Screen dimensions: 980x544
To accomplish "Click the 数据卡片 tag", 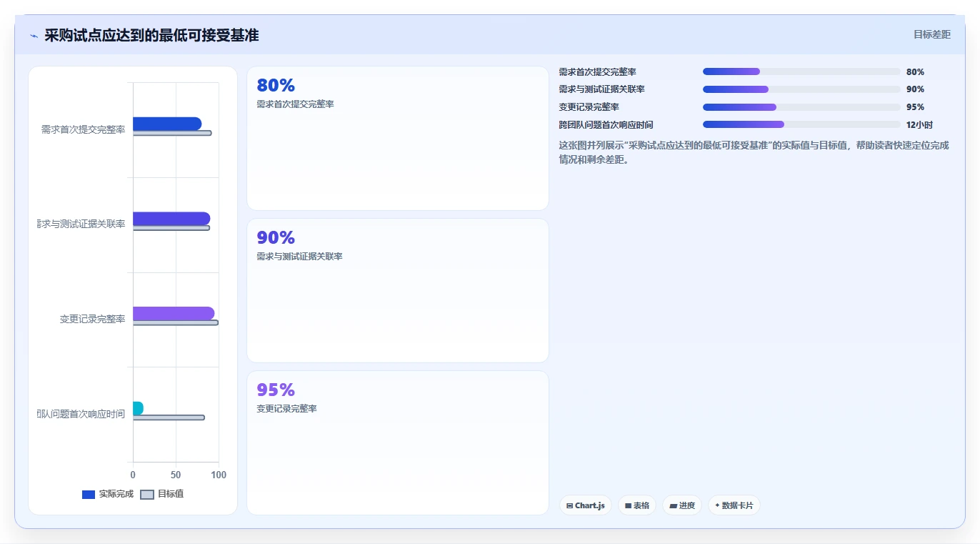I will tap(734, 505).
